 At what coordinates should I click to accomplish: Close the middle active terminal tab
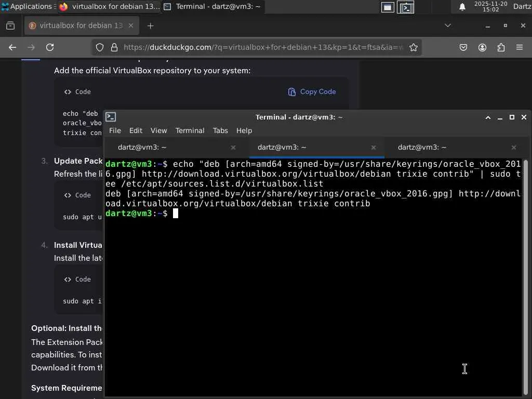pyautogui.click(x=374, y=147)
